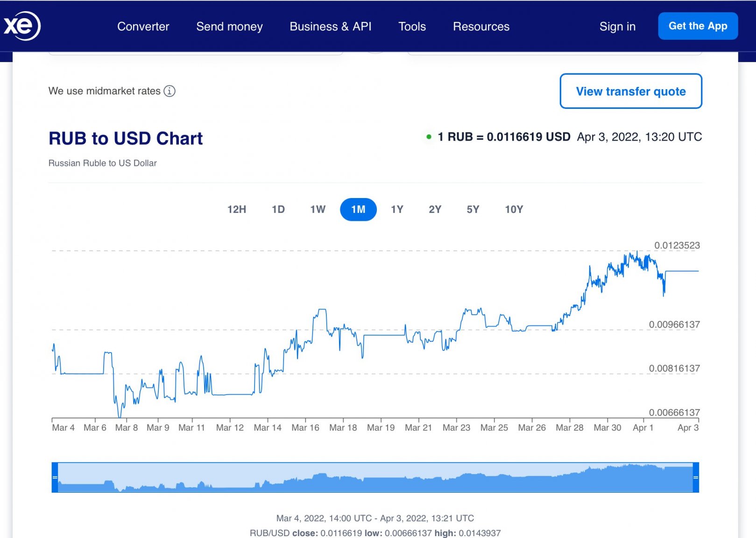Choose the 2Y chart range
756x538 pixels.
coord(435,209)
